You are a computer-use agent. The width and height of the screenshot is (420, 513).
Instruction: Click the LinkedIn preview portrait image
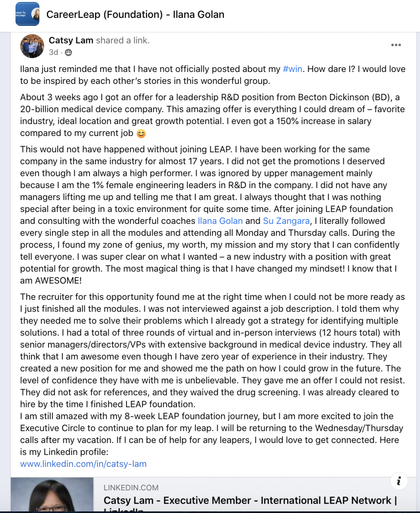point(52,494)
